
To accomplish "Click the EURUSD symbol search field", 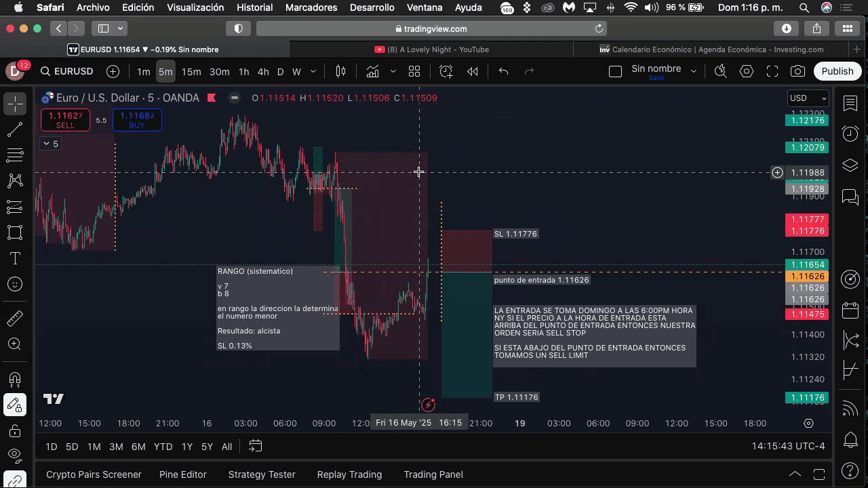I will pos(66,71).
